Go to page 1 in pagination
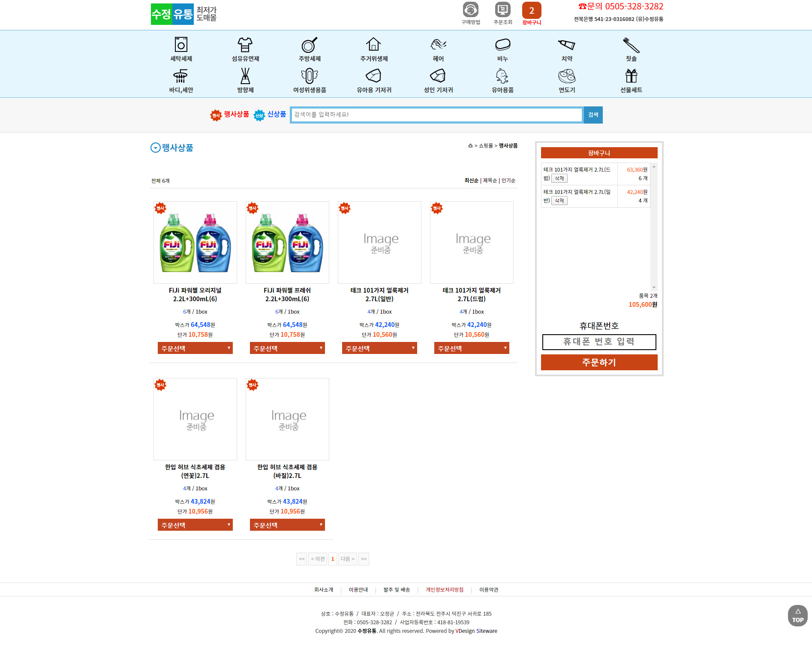Screen dimensions: 812x656 pos(333,559)
